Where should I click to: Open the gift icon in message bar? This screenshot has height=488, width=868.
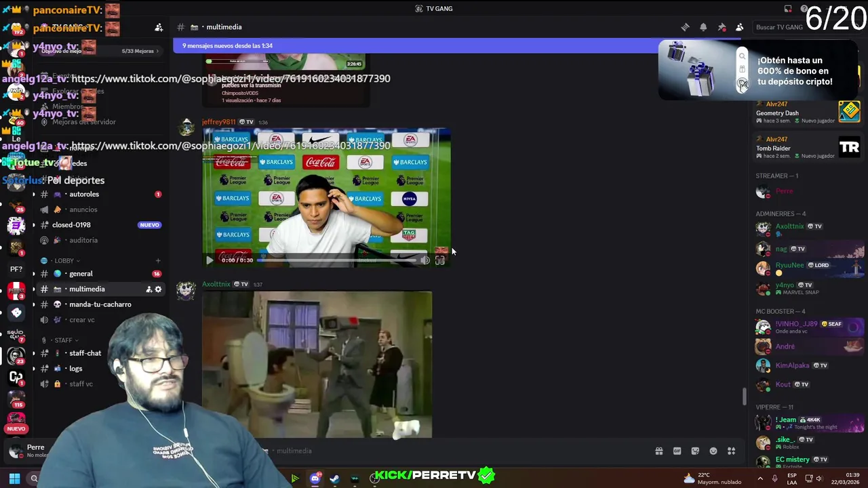658,451
